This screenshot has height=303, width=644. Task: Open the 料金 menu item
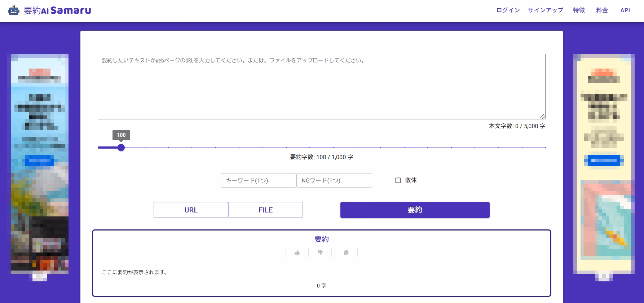602,10
